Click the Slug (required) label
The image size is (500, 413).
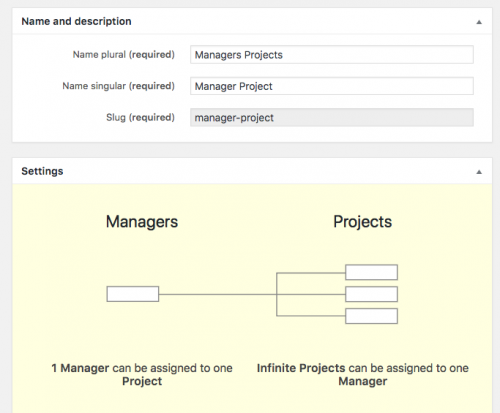(x=140, y=117)
